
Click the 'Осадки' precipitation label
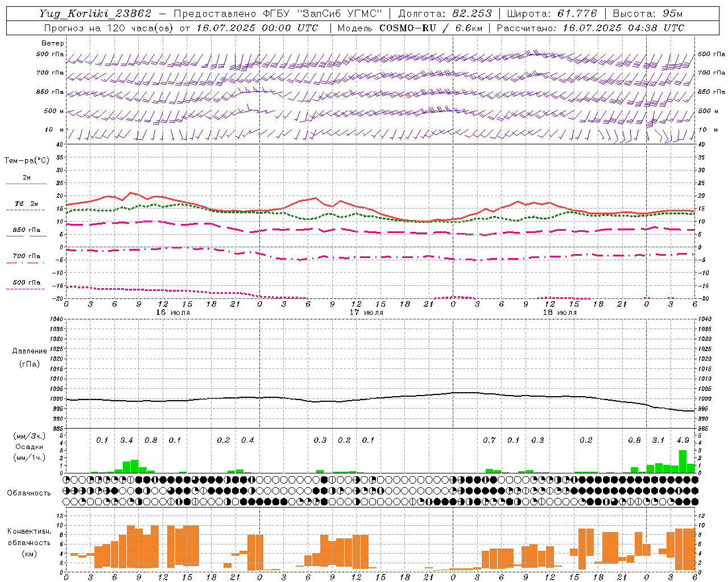29,447
